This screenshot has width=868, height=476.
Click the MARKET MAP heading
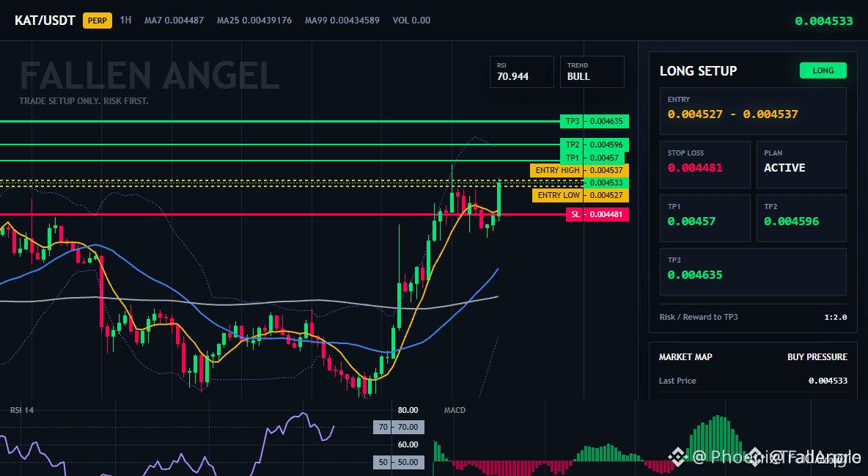click(685, 357)
